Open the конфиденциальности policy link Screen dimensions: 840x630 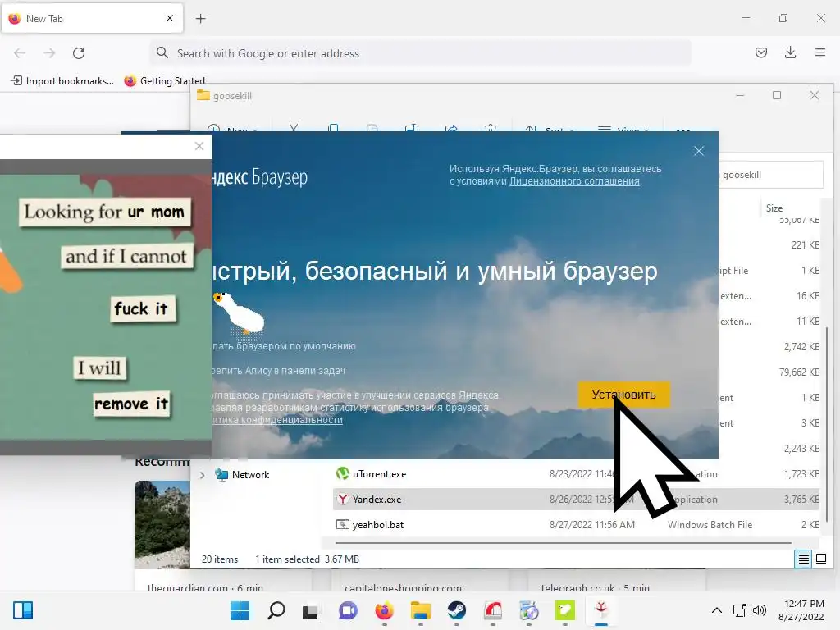point(277,420)
